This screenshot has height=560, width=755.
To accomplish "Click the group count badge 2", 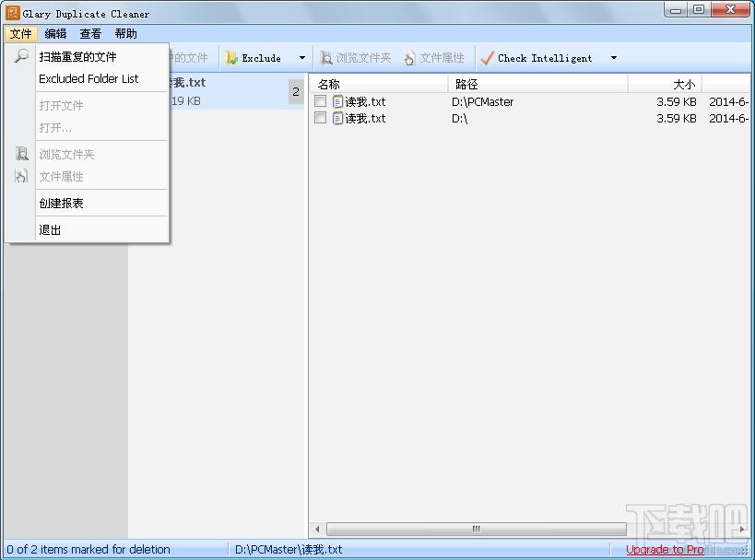I will (x=296, y=91).
